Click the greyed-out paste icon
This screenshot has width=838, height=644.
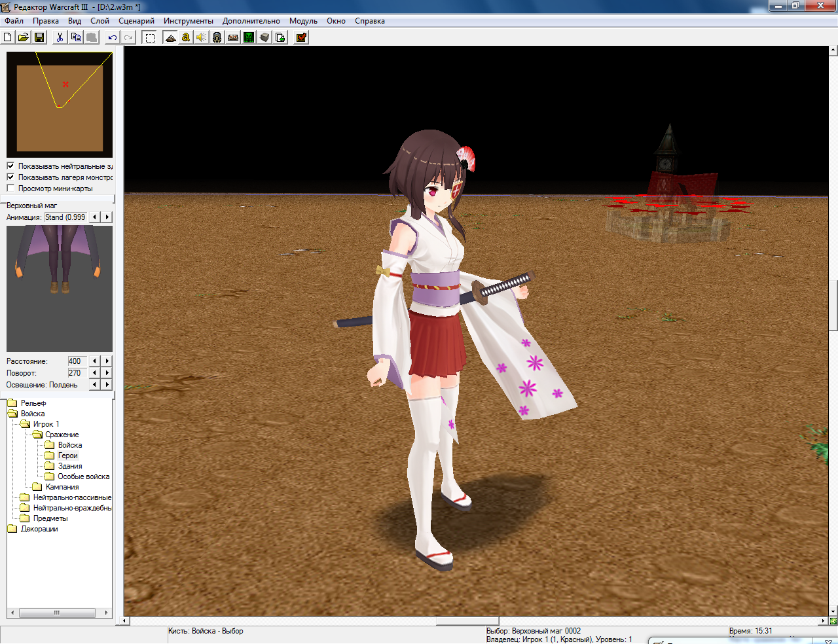[x=92, y=37]
